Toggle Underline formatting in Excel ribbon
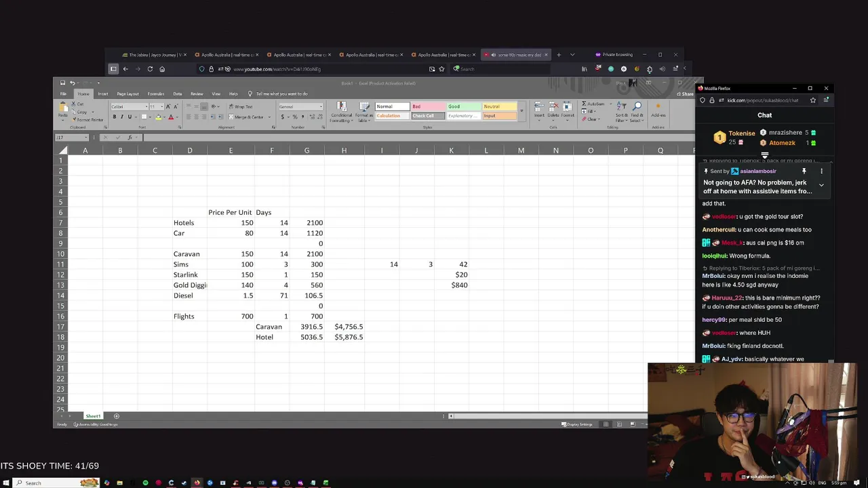The image size is (868, 488). (x=130, y=117)
